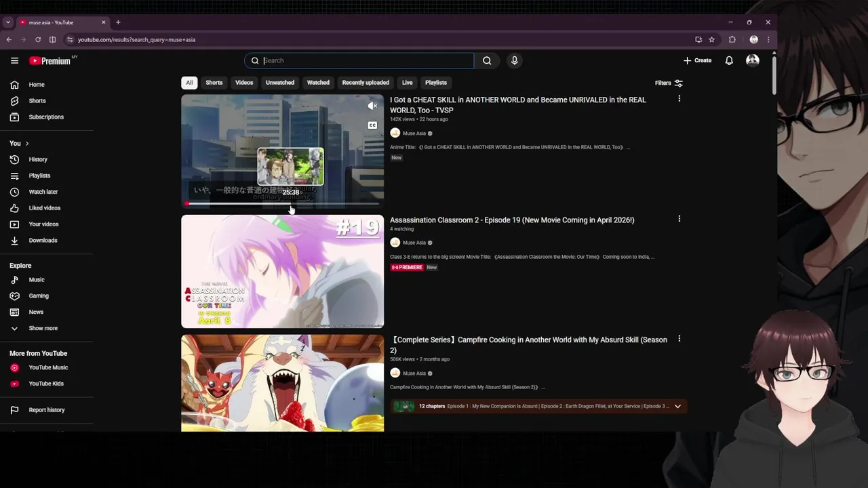Bookmark this page with the star
This screenshot has height=488, width=868.
coord(711,40)
